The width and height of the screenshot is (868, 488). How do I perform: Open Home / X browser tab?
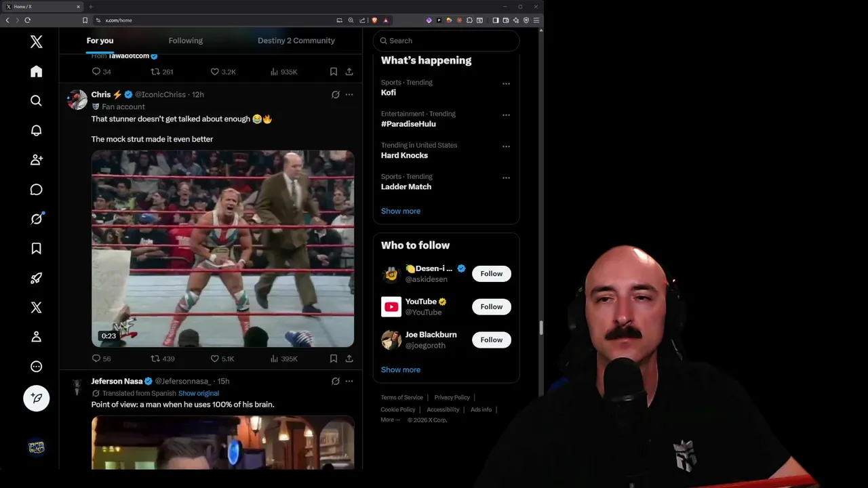point(42,7)
